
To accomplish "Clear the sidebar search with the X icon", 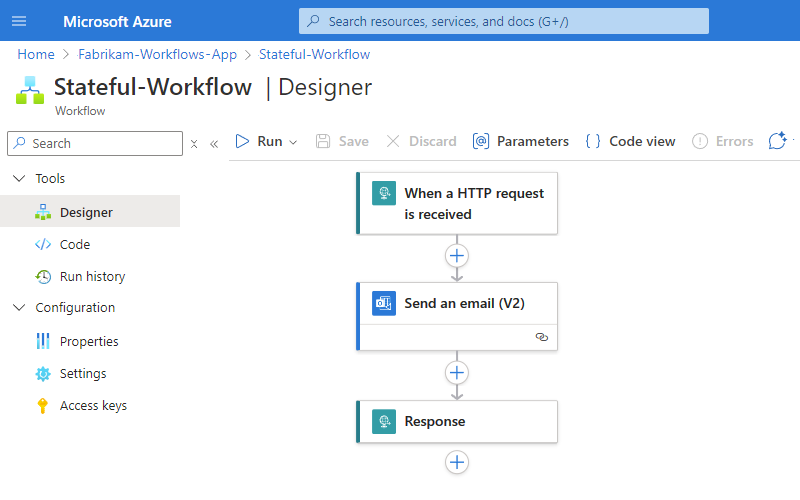I will point(194,144).
